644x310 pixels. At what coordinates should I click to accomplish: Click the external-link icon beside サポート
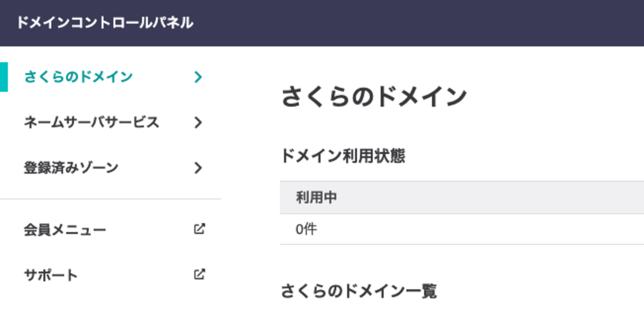pyautogui.click(x=199, y=274)
